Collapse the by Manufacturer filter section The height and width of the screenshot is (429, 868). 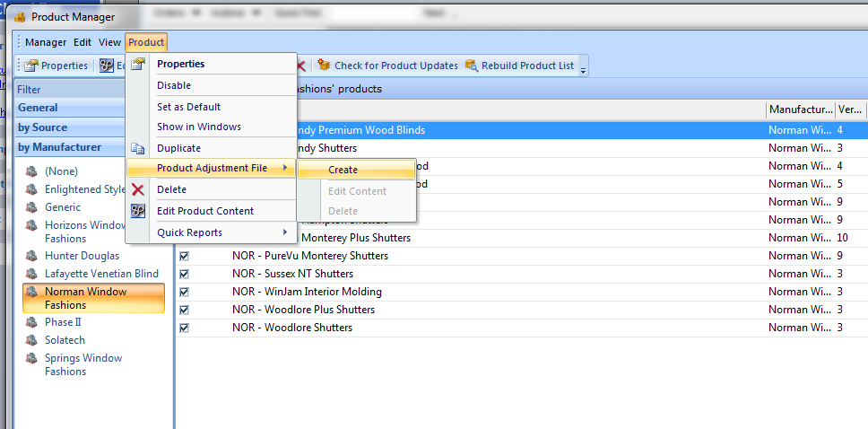click(x=70, y=147)
